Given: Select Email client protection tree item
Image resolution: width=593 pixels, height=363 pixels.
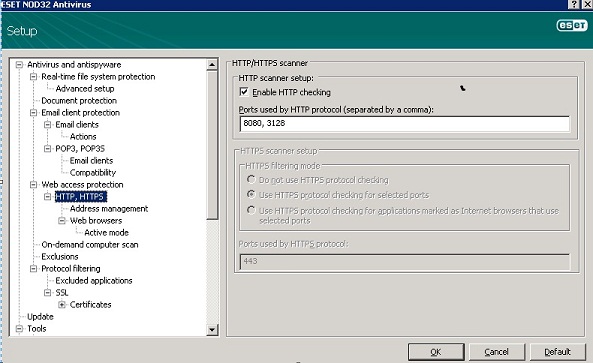Looking at the screenshot, I should point(81,113).
